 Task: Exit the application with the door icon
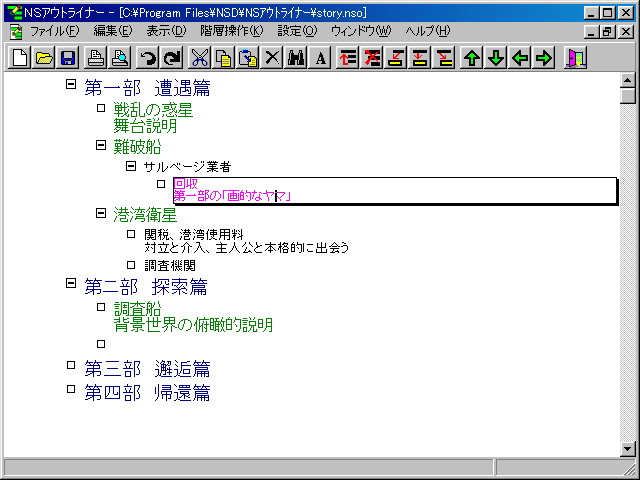[x=575, y=58]
